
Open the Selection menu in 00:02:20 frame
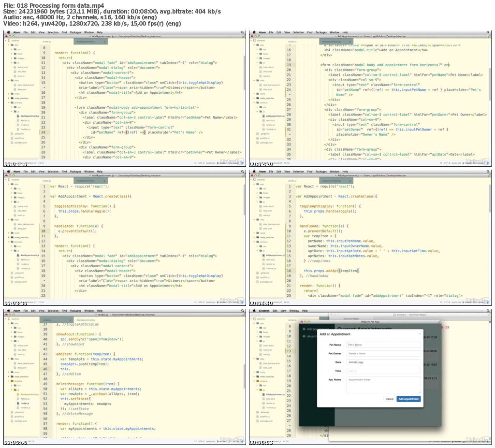tap(298, 32)
